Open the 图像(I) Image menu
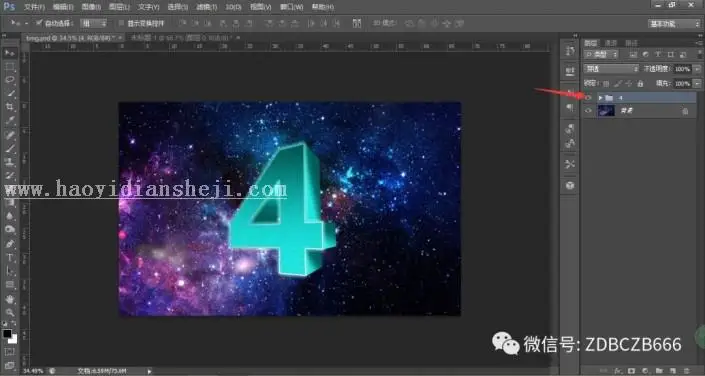Viewport: 705px width, 376px height. tap(91, 7)
